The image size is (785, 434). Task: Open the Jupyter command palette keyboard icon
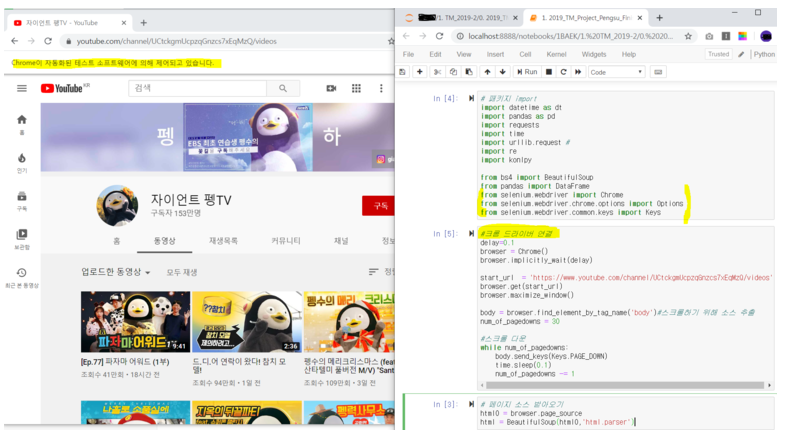coord(658,72)
